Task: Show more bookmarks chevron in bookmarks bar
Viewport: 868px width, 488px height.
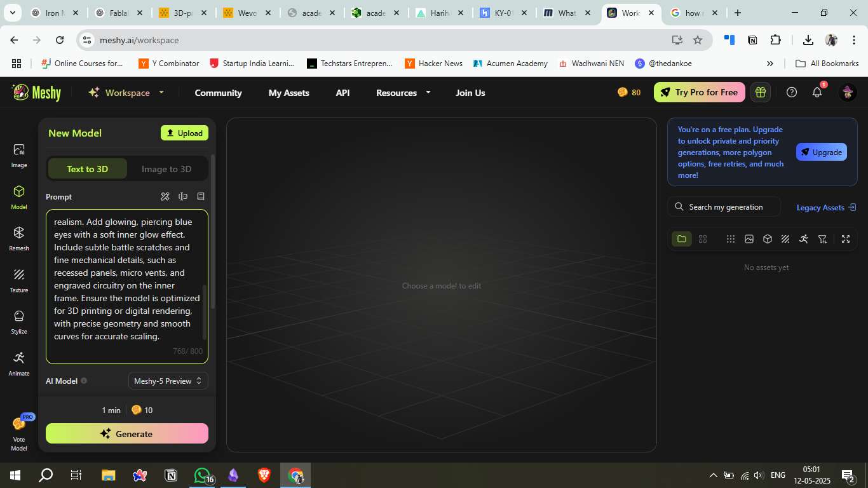Action: pyautogui.click(x=770, y=64)
